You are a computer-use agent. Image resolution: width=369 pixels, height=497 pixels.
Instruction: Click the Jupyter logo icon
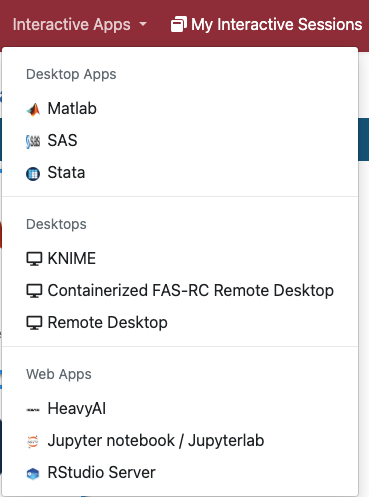point(33,441)
